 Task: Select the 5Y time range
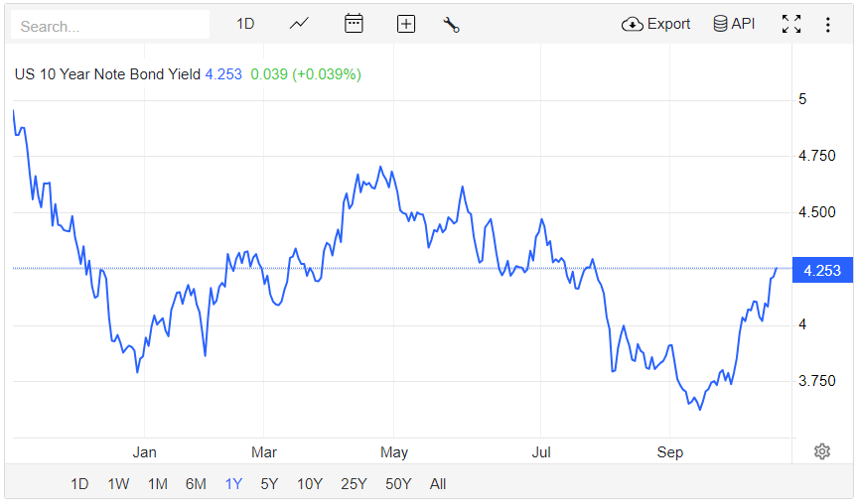pos(269,484)
